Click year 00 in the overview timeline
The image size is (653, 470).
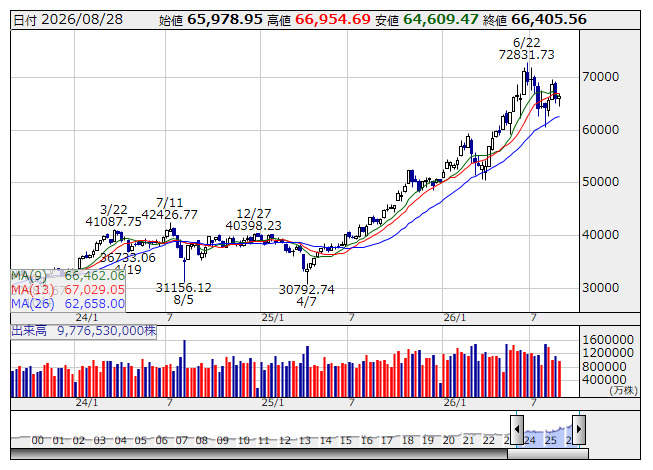pyautogui.click(x=37, y=441)
